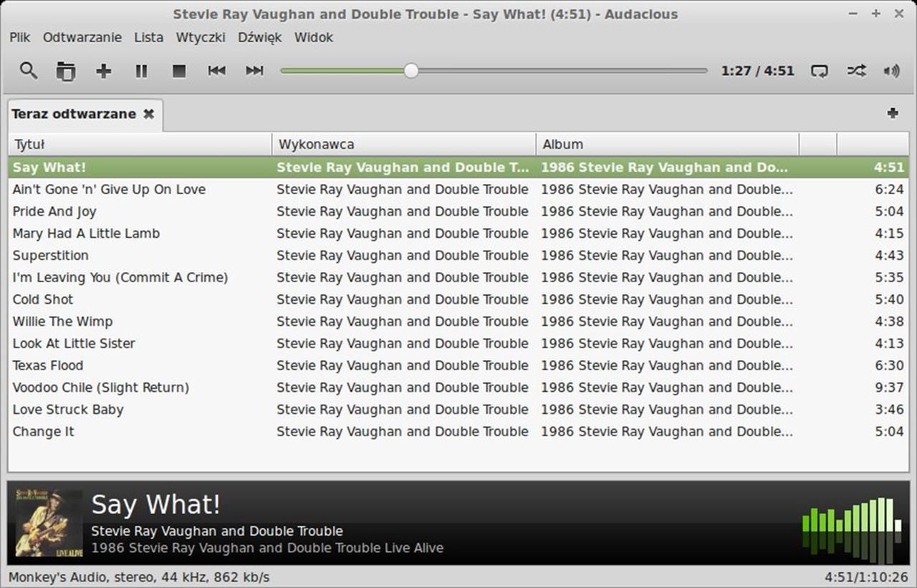Click the Monkey's Audio status bar info

139,577
